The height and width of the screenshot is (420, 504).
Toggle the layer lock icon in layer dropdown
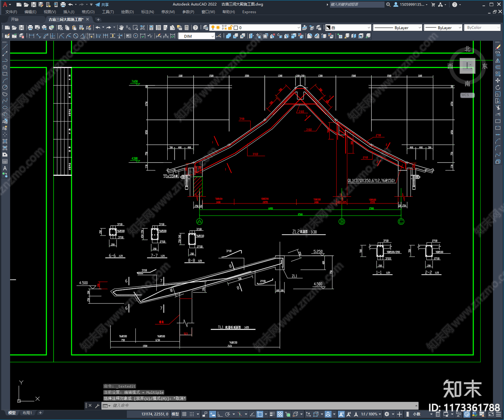coord(230,28)
